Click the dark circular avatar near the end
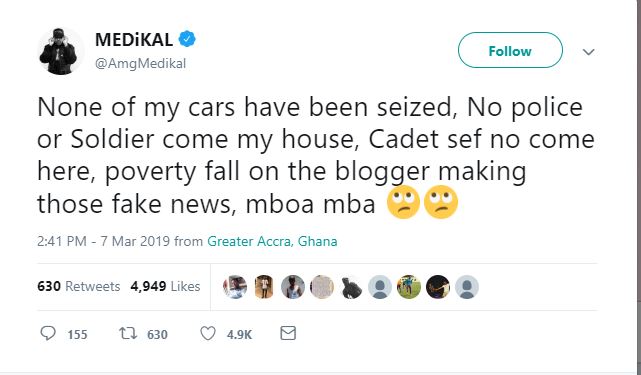Viewport: 641px width, 375px height. 438,287
